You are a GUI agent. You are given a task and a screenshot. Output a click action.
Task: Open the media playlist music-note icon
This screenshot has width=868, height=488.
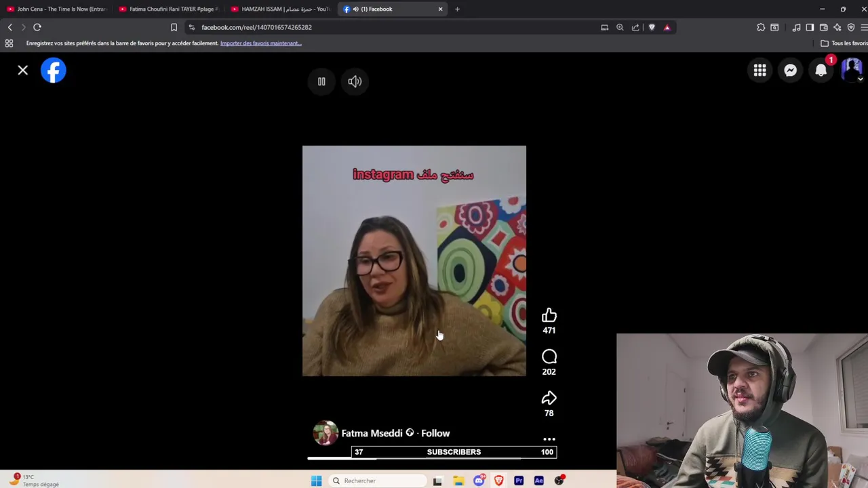796,27
